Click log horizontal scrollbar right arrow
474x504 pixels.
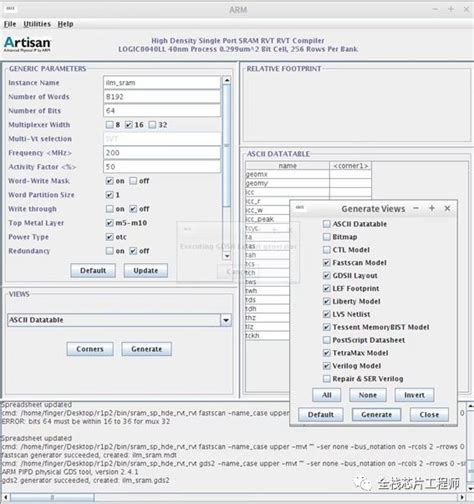click(x=462, y=497)
